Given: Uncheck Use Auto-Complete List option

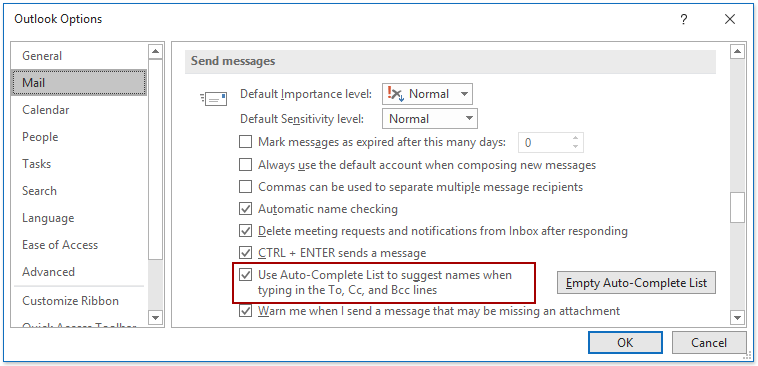Looking at the screenshot, I should point(246,275).
